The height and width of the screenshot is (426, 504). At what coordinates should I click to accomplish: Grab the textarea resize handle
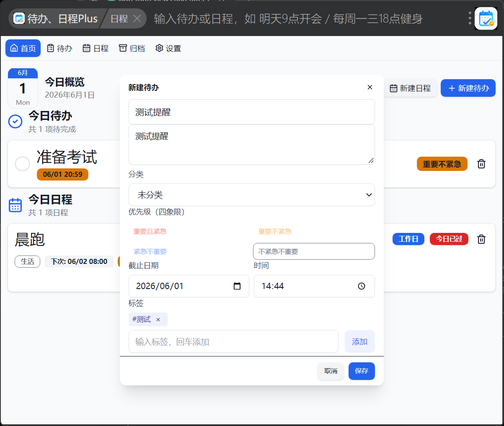[371, 160]
